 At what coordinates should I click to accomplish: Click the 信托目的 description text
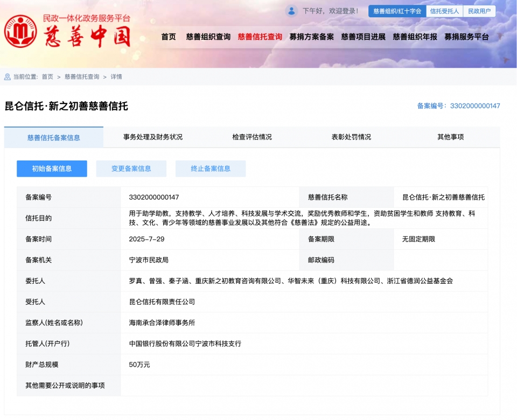click(x=302, y=218)
